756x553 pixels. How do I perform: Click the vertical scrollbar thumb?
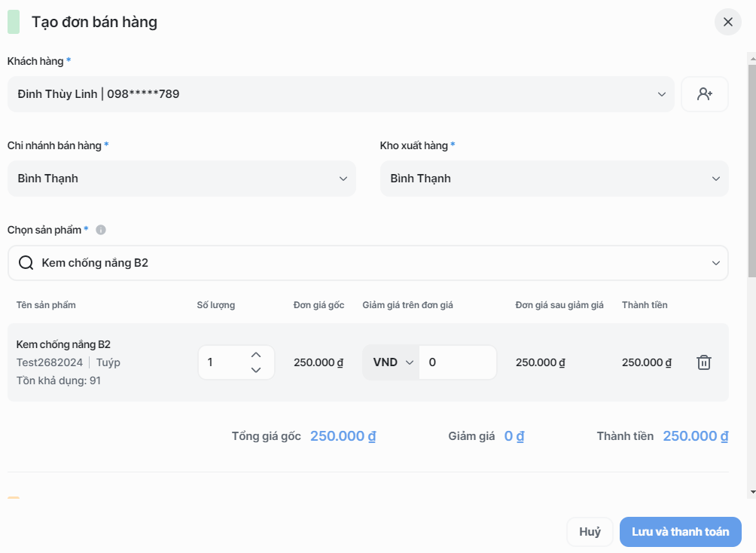[x=751, y=170]
